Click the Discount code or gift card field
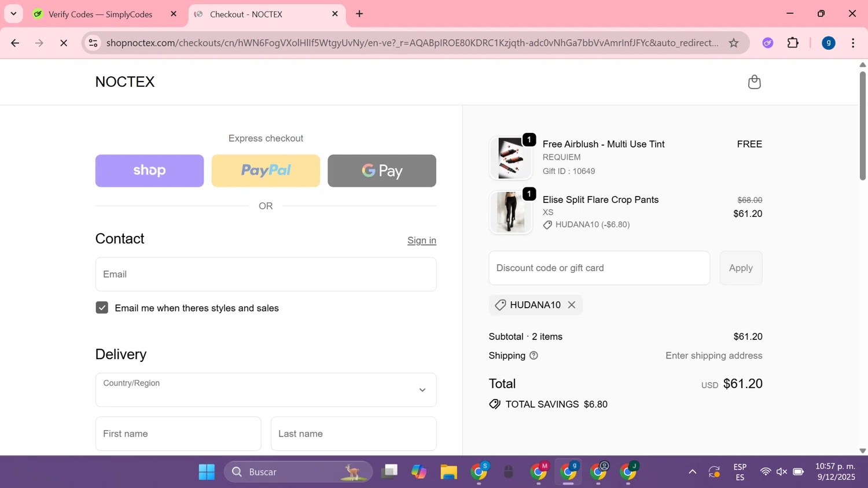This screenshot has width=868, height=488. click(x=599, y=268)
